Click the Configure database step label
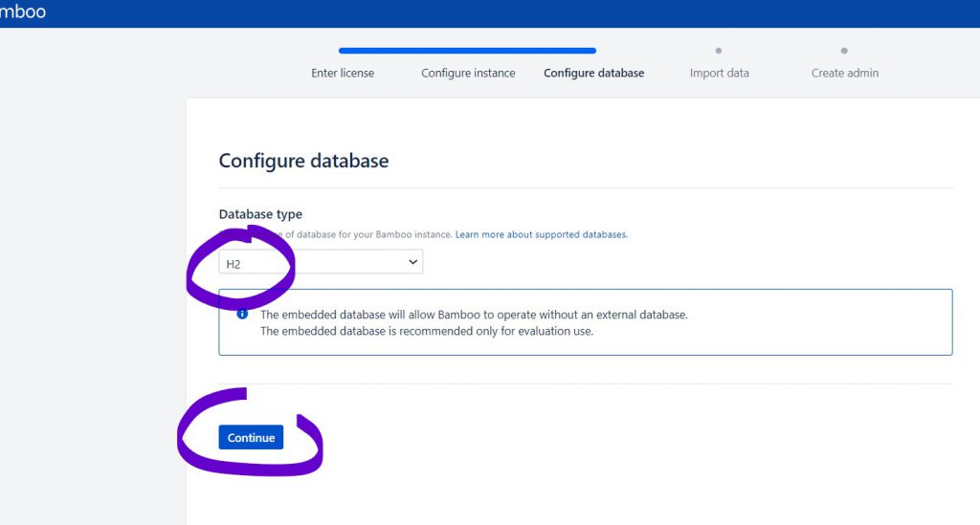This screenshot has width=980, height=525. 593,73
